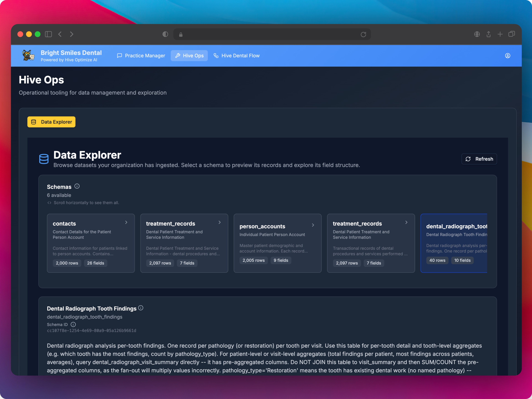Click the "2,005 rows" badge
Viewport: 532px width, 399px height.
[x=254, y=260]
